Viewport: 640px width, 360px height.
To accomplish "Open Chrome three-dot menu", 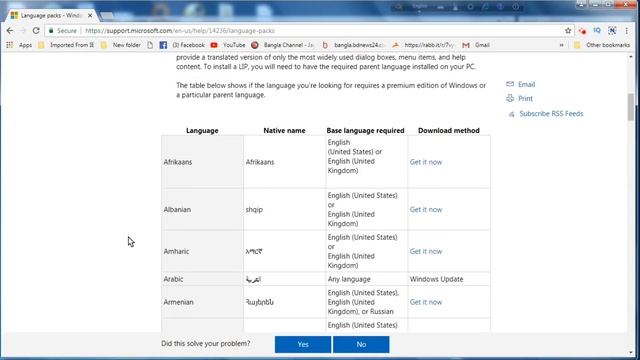I will 627,31.
